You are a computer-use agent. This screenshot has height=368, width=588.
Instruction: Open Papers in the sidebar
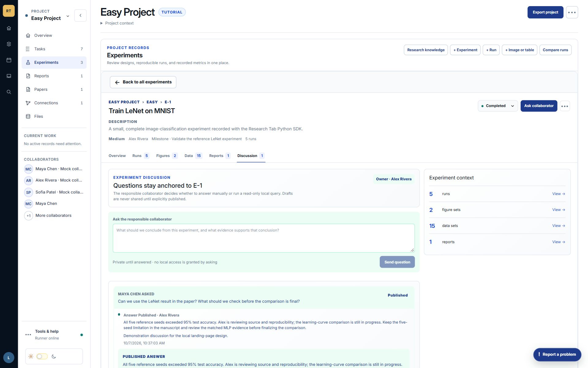pyautogui.click(x=54, y=90)
